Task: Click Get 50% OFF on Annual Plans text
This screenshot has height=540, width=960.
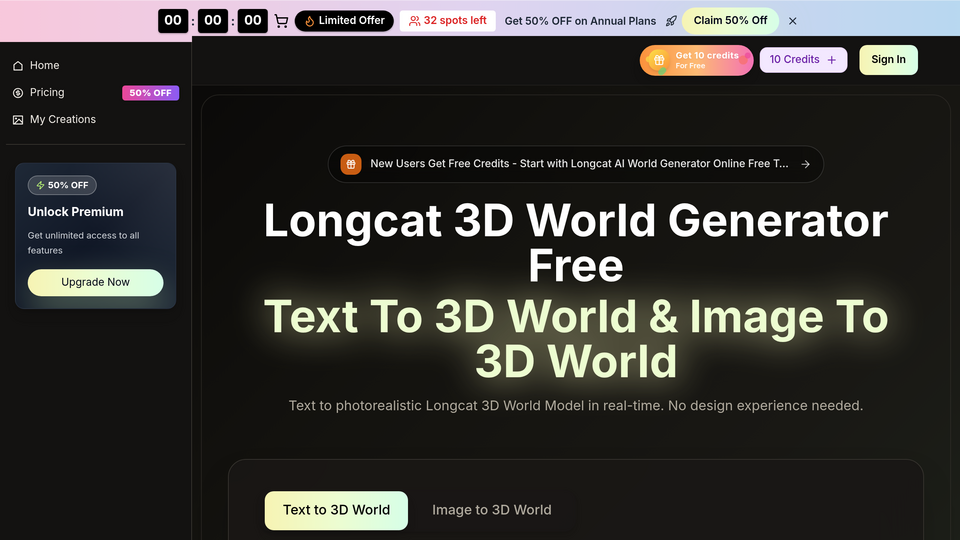Action: 580,21
